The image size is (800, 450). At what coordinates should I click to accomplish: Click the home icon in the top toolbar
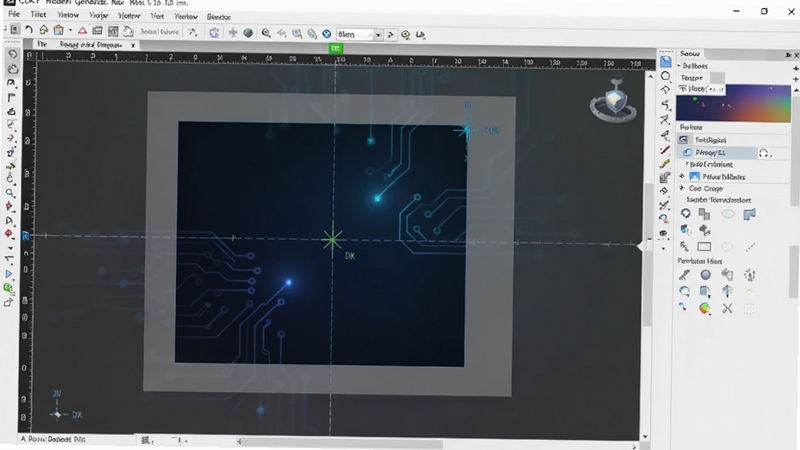[44, 31]
